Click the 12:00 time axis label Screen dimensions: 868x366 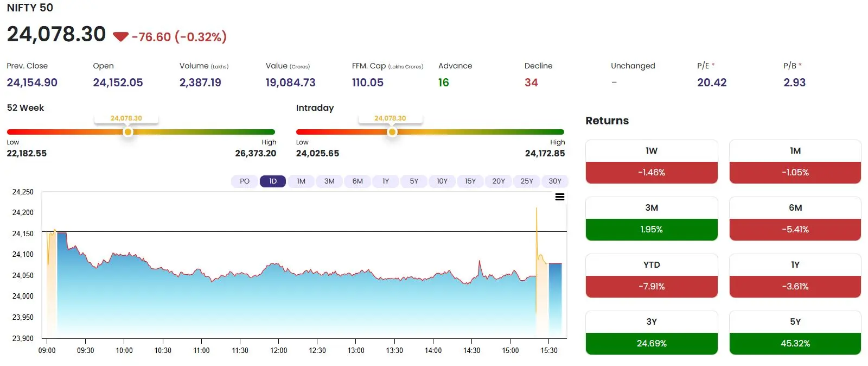[279, 350]
